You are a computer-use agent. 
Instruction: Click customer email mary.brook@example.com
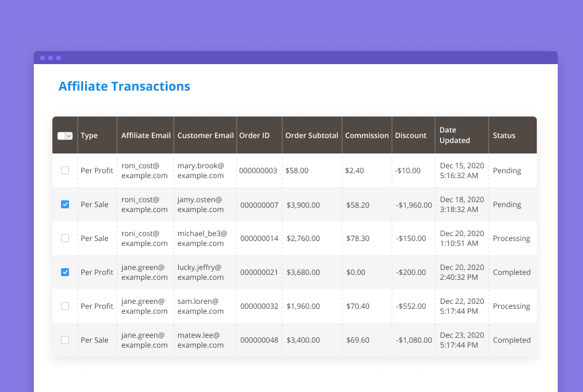(201, 171)
